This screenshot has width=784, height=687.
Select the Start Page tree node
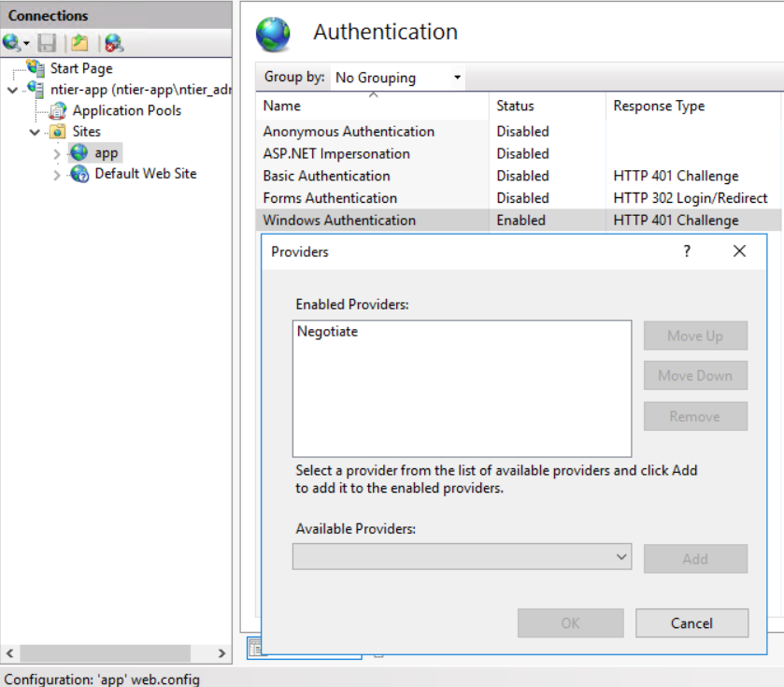[x=80, y=68]
